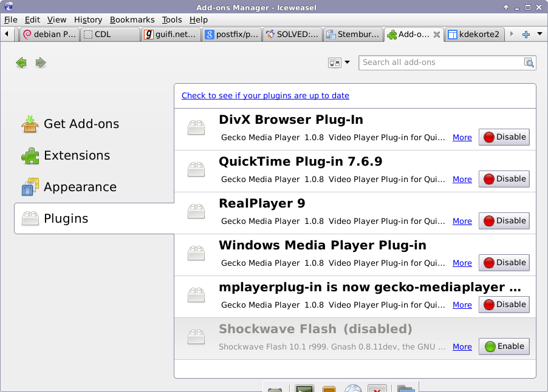
Task: Disable the mplayerplug-in gecko-mediaplayer plugin
Action: click(x=504, y=305)
